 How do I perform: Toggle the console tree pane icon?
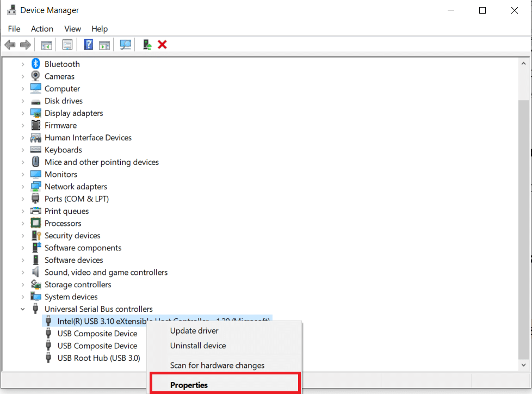tap(46, 45)
